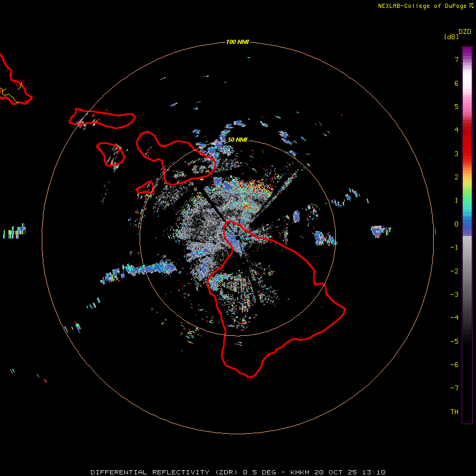
Task: Click the "2" value on the color scale
Action: 456,177
